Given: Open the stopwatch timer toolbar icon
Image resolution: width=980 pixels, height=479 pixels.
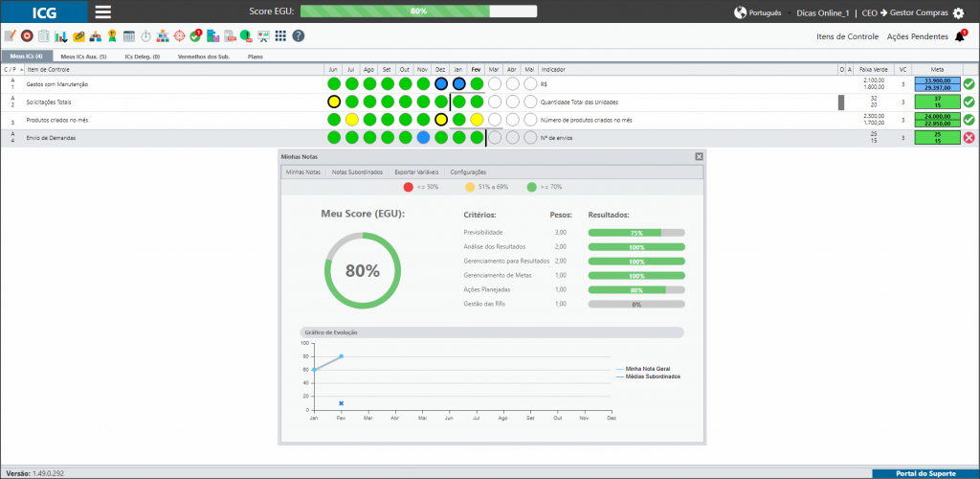Looking at the screenshot, I should click(x=146, y=35).
